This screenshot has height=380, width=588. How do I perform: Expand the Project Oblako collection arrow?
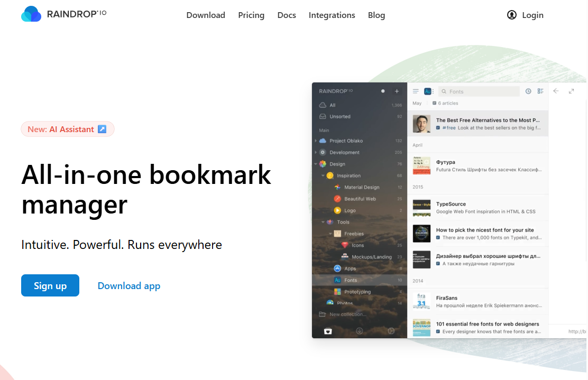[x=315, y=141]
